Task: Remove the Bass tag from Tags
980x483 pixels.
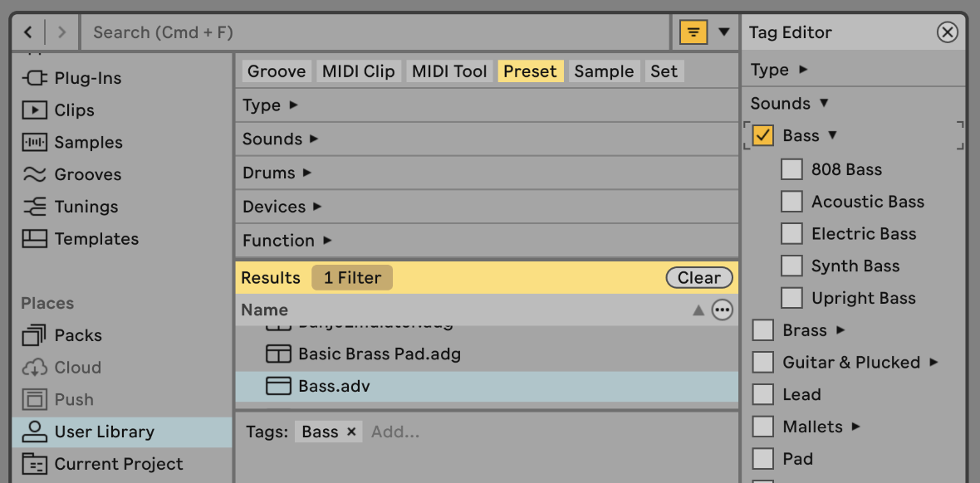Action: [x=351, y=432]
